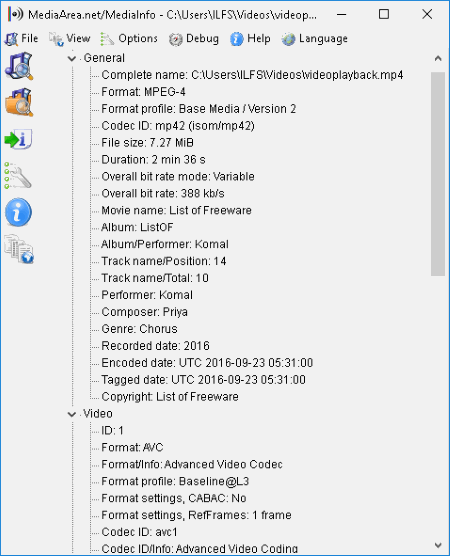Select 'Composer: Priya' row
Viewport: 450px width, 556px height.
pos(145,312)
